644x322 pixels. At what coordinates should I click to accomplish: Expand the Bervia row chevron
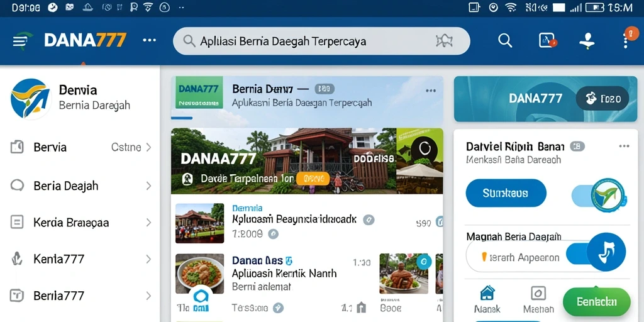[x=148, y=147]
